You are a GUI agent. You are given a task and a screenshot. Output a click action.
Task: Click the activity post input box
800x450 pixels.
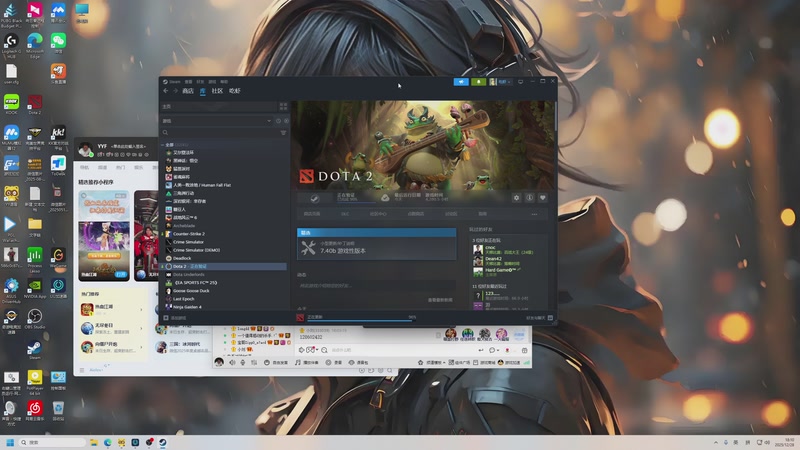(377, 286)
